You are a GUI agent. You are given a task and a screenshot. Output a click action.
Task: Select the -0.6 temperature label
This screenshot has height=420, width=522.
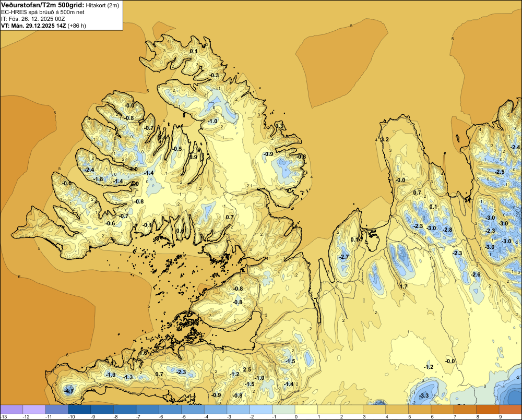tap(110, 223)
